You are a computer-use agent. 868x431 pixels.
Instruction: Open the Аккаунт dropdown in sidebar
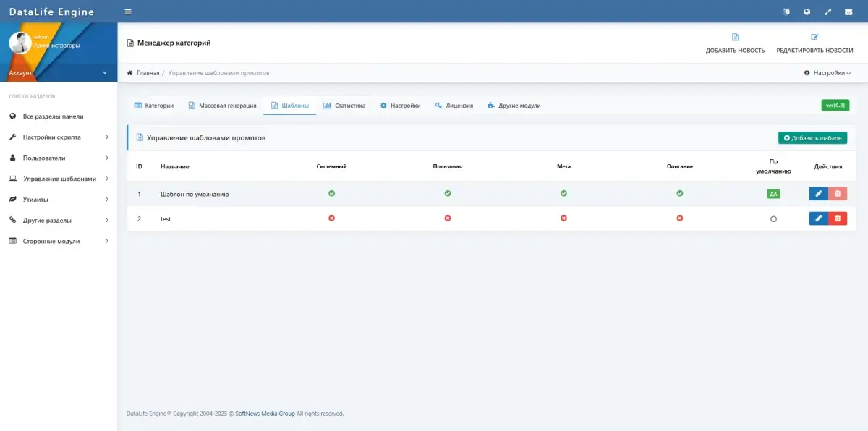click(59, 72)
